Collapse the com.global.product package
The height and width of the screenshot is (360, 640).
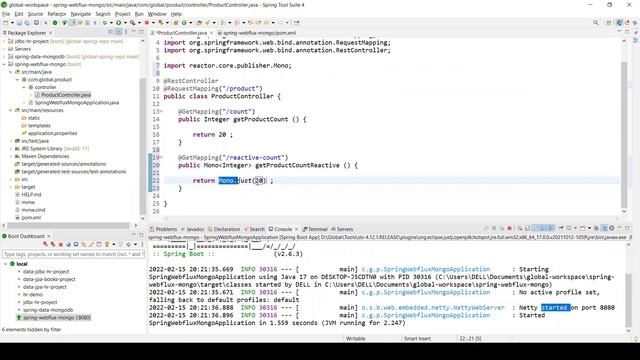coord(18,80)
